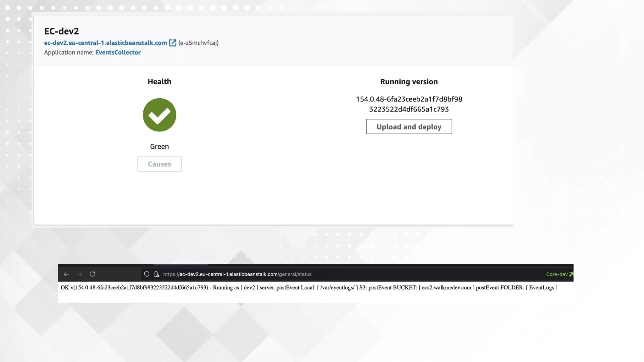Click the running version number text
Screen dimensions: 644x362
pyautogui.click(x=409, y=104)
